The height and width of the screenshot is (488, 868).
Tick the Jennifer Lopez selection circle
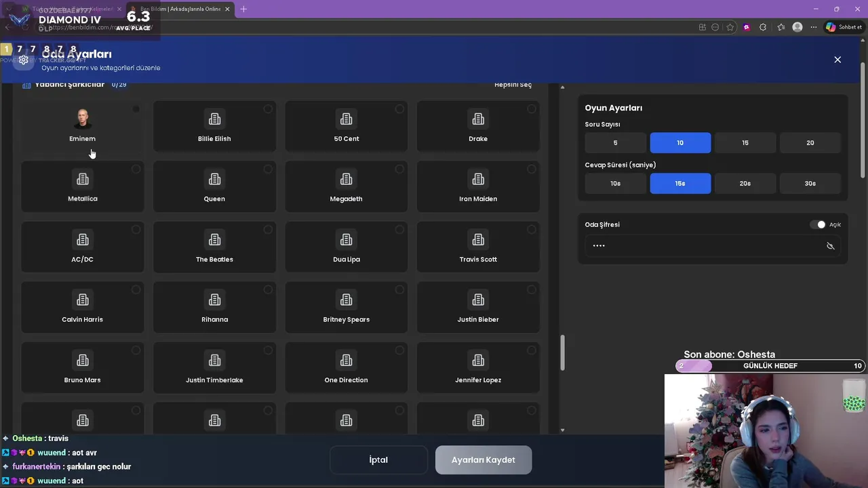tap(532, 350)
